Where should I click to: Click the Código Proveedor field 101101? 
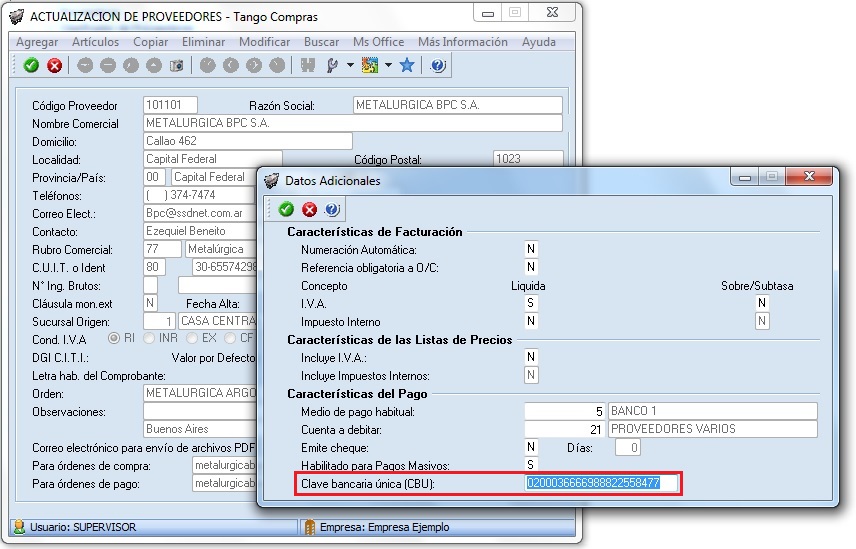(170, 105)
